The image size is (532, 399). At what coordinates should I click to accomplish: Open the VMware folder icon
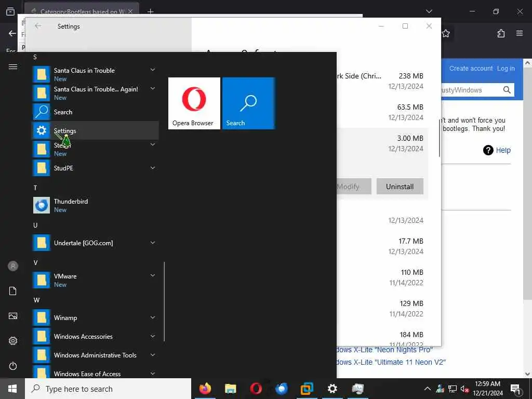42,280
